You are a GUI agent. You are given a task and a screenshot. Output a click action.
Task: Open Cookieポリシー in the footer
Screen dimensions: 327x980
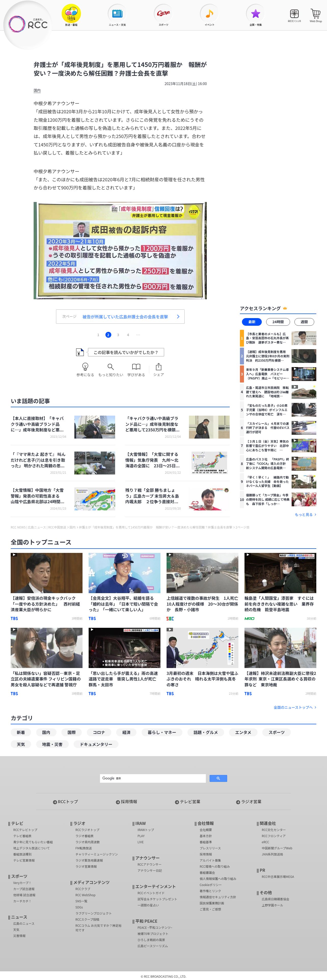tap(211, 885)
